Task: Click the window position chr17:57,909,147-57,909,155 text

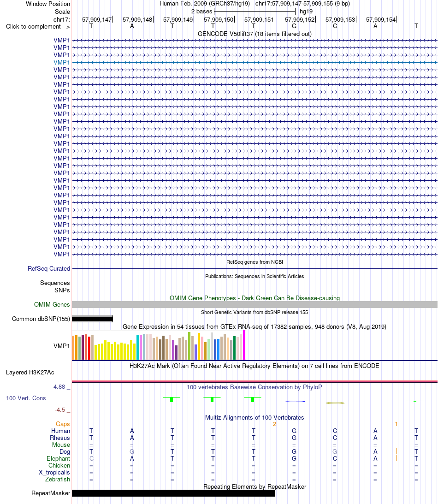Action: coord(302,4)
